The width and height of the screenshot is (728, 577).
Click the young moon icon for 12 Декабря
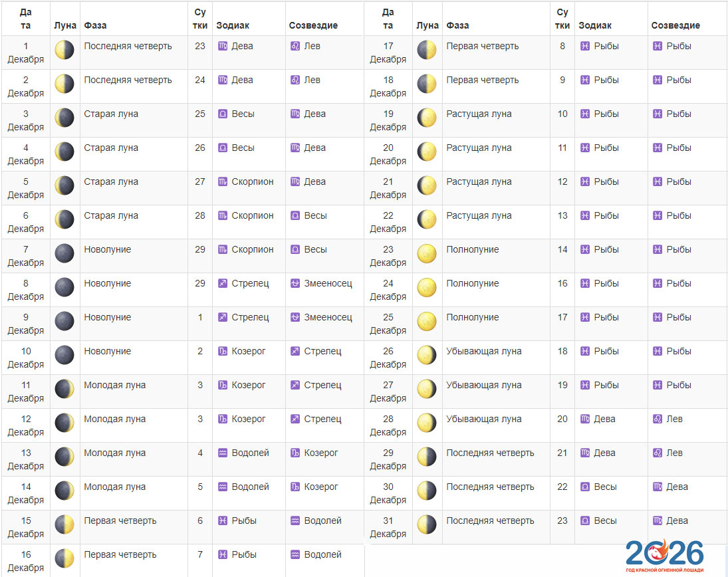(x=64, y=423)
